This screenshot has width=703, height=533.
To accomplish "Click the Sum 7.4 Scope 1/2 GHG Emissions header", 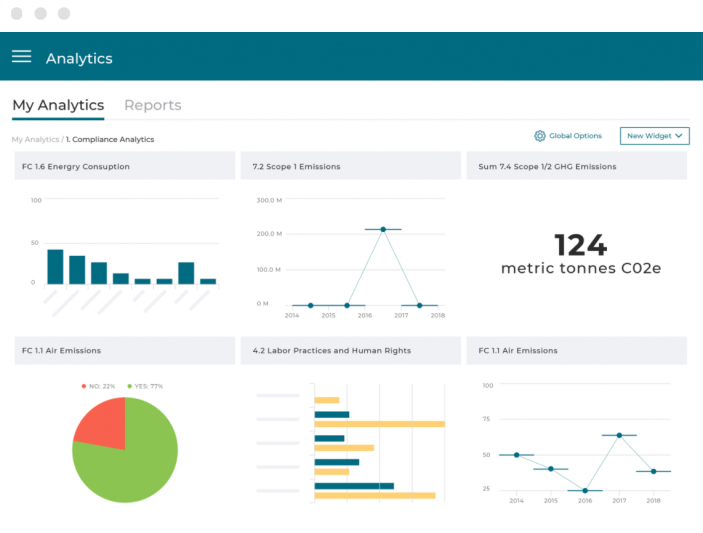I will 547,167.
